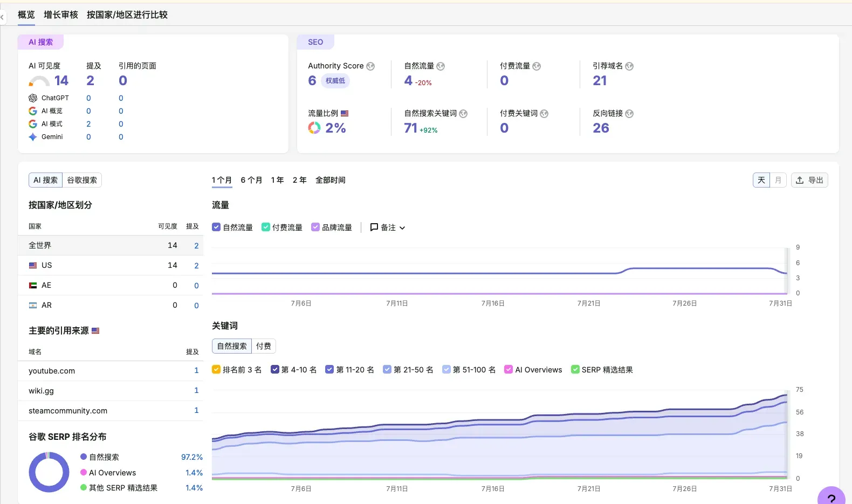Switch keywords to 付费
The image size is (852, 504).
click(264, 346)
